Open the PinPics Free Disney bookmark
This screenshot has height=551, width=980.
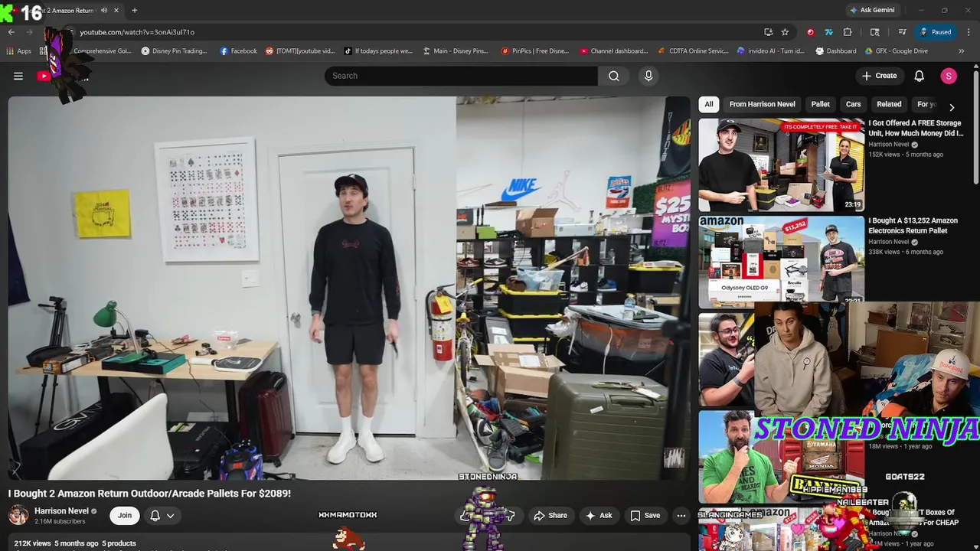pos(535,51)
